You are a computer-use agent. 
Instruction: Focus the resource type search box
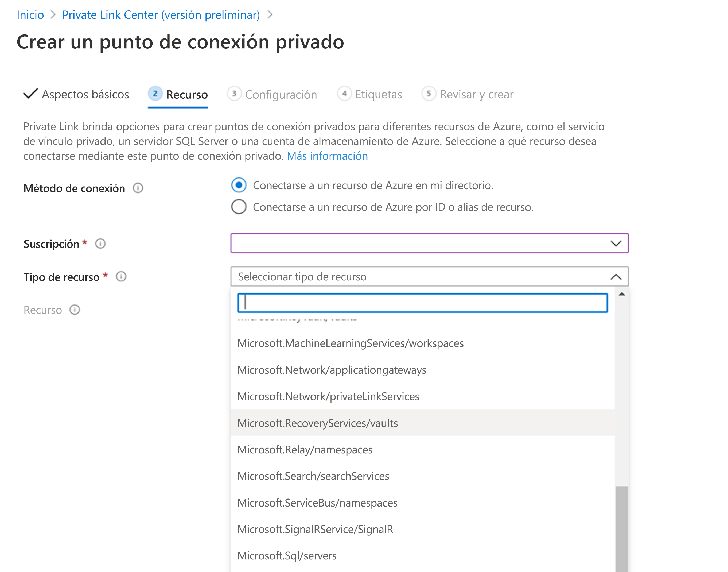point(422,303)
